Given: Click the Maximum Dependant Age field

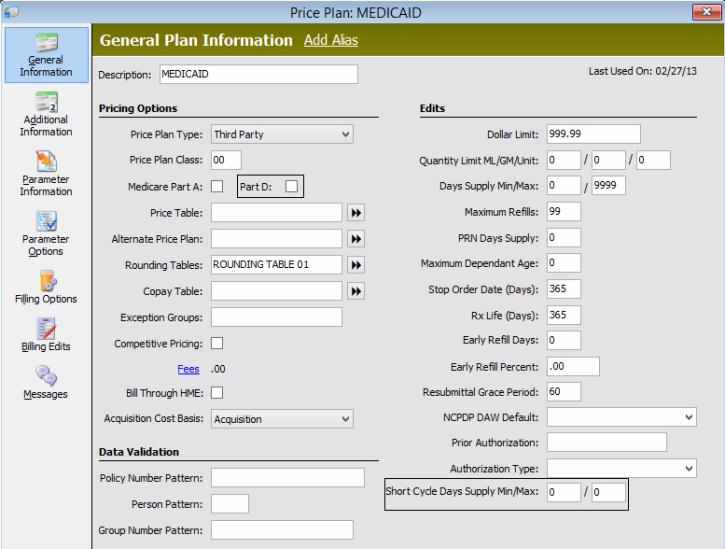Looking at the screenshot, I should tap(564, 263).
